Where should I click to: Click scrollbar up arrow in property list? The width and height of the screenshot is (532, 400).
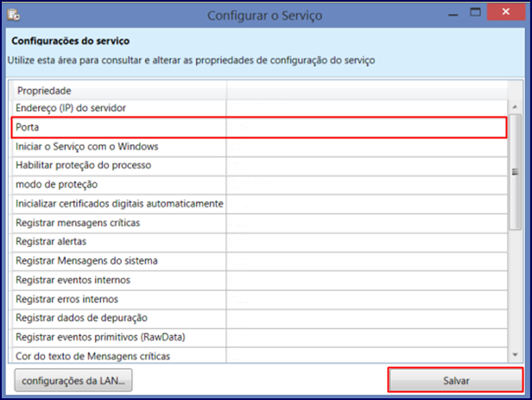pos(515,107)
